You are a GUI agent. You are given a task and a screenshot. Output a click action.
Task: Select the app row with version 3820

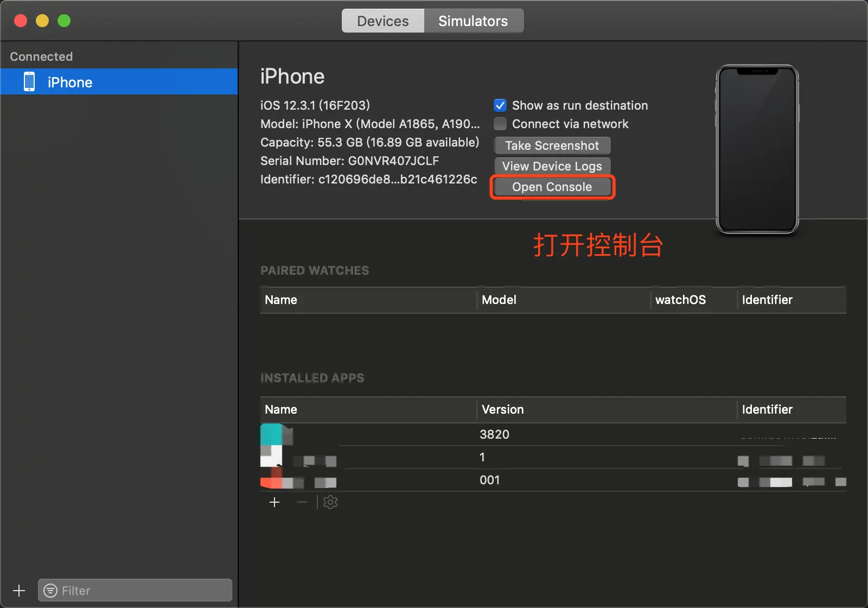point(553,434)
